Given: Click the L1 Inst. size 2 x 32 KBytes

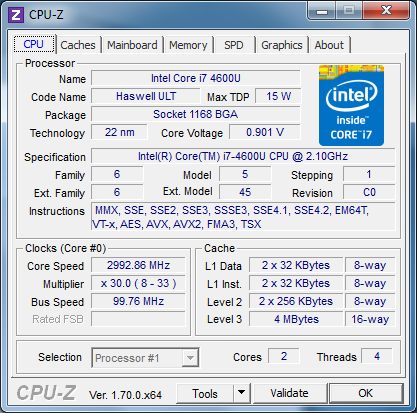Looking at the screenshot, I should (296, 283).
